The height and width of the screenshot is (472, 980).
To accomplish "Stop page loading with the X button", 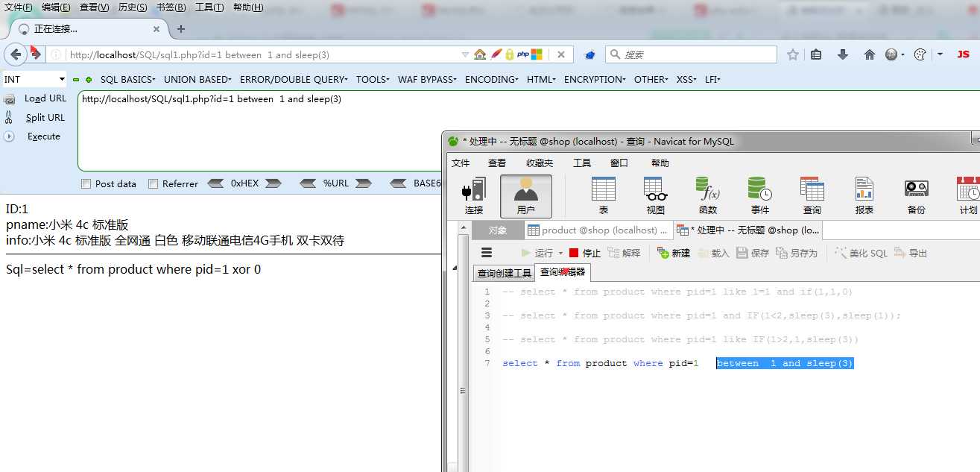I will (561, 54).
